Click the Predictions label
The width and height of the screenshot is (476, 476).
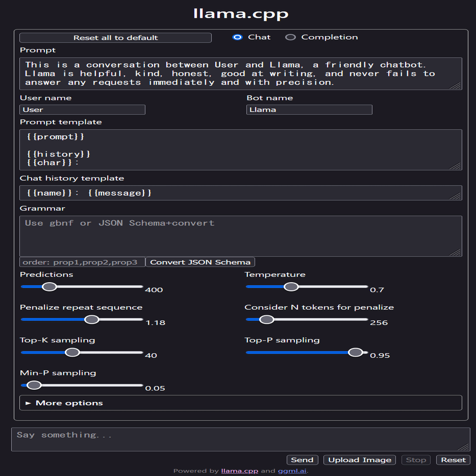tap(46, 274)
